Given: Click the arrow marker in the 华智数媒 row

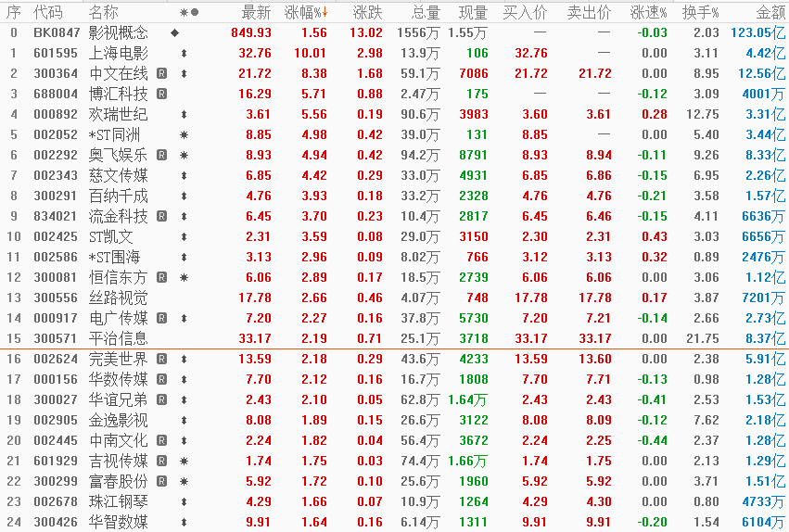Looking at the screenshot, I should [184, 522].
